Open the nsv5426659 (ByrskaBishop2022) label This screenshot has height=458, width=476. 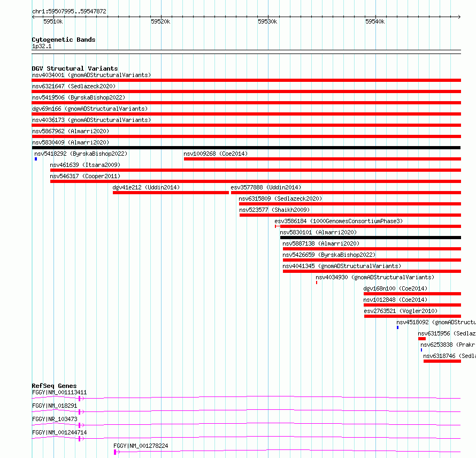pos(329,255)
